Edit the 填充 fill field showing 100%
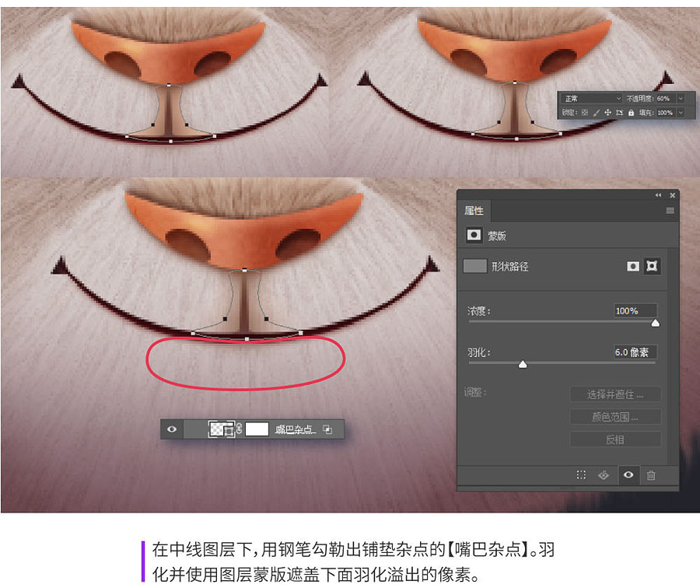 665,113
